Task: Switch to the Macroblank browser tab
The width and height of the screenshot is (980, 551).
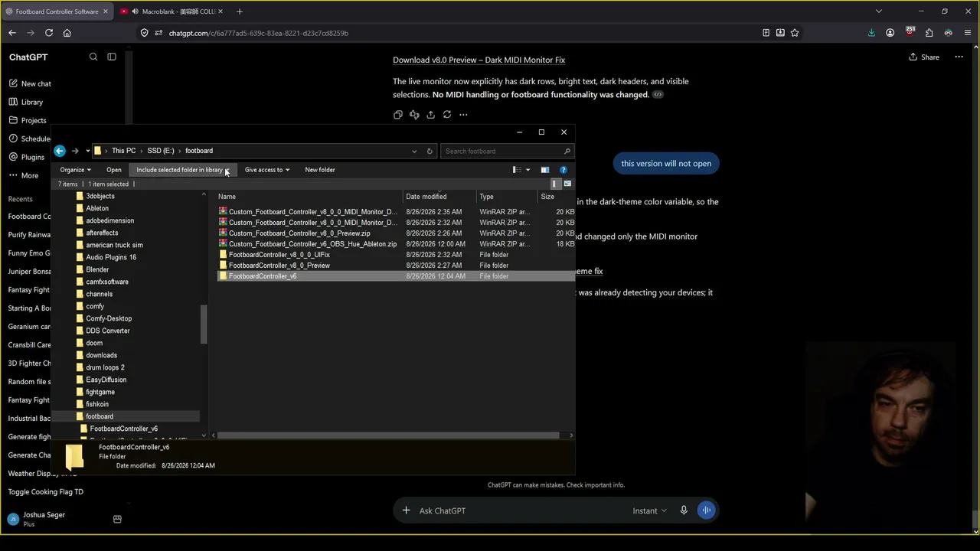Action: click(173, 11)
